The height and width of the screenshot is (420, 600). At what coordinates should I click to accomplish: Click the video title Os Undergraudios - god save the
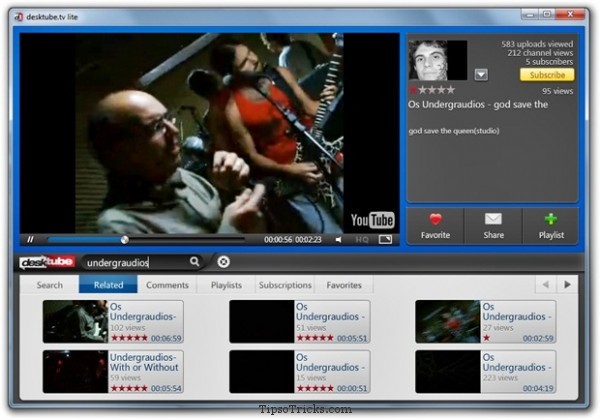pos(478,105)
